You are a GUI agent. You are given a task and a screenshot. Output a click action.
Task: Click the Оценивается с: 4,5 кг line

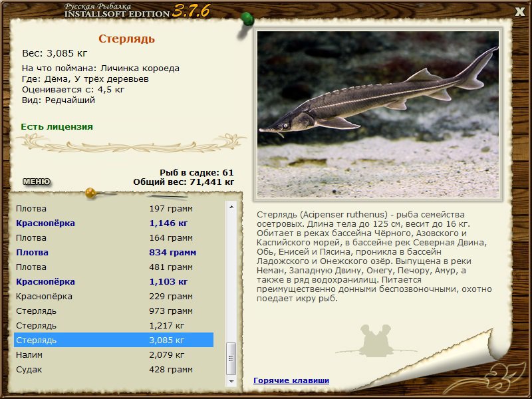[73, 90]
